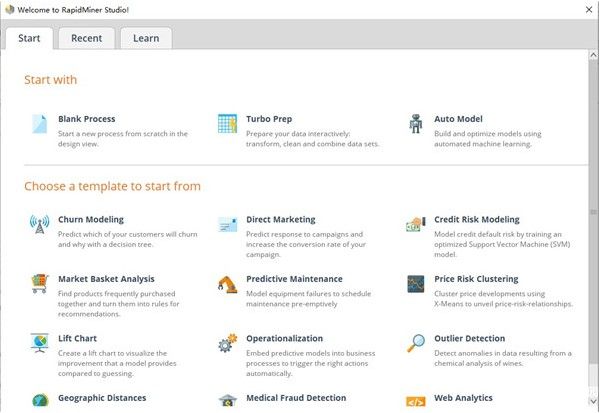
Task: Choose the Geographic Distances template title
Action: click(102, 398)
